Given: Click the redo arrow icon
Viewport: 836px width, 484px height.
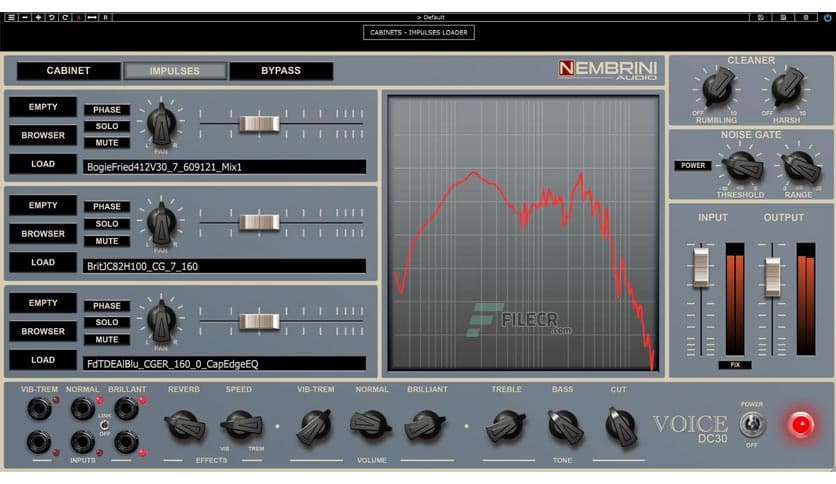Looking at the screenshot, I should (65, 18).
